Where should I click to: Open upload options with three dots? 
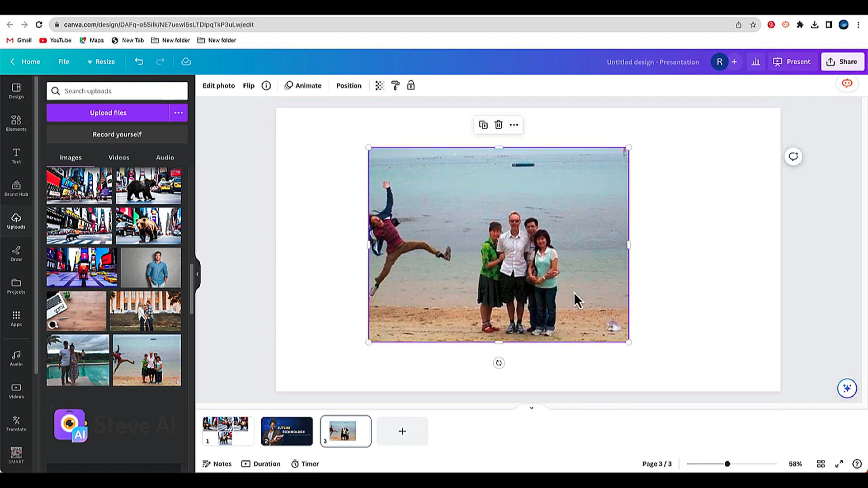pos(179,113)
